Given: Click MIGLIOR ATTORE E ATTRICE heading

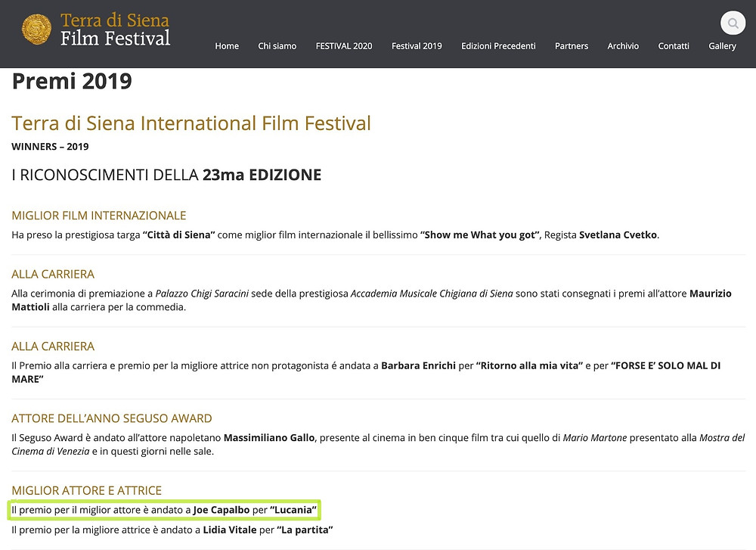Looking at the screenshot, I should [87, 491].
